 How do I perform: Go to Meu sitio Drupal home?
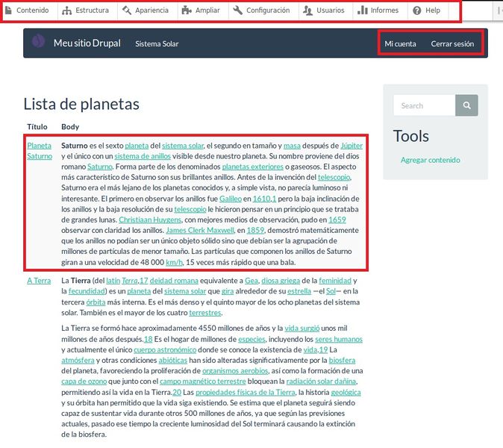tap(87, 43)
